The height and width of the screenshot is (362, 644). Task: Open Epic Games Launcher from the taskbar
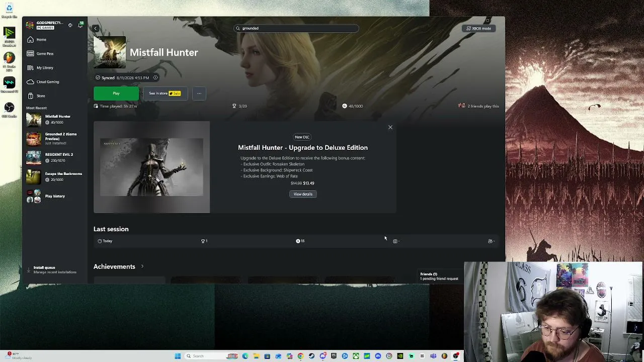point(334,356)
